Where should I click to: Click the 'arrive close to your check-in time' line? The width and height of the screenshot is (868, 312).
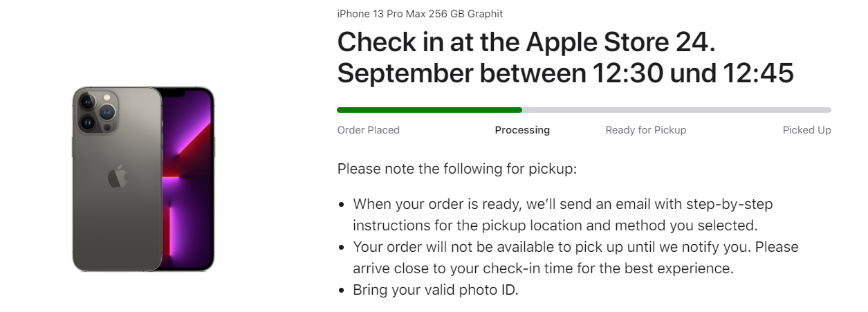pyautogui.click(x=543, y=268)
